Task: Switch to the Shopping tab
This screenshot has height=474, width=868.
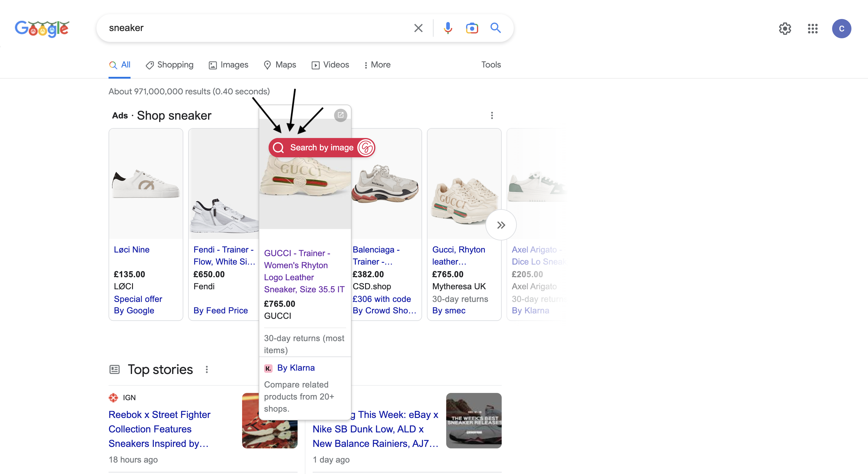Action: (169, 65)
